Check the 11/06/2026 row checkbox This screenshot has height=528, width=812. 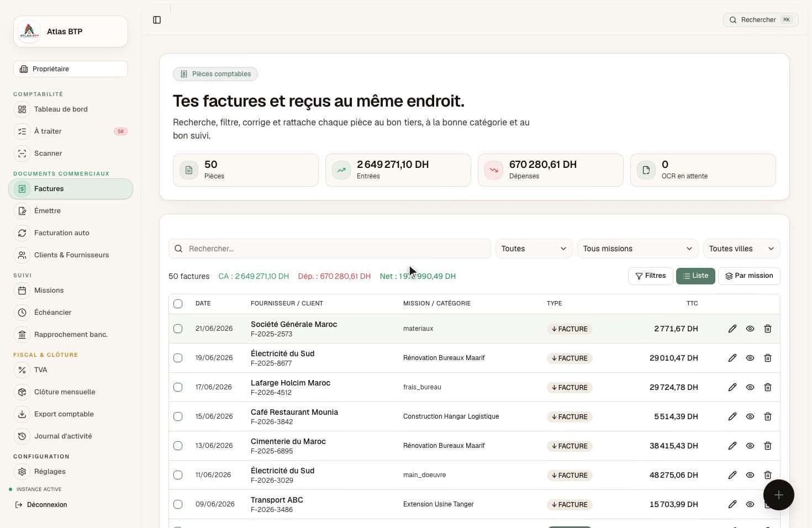pos(178,475)
